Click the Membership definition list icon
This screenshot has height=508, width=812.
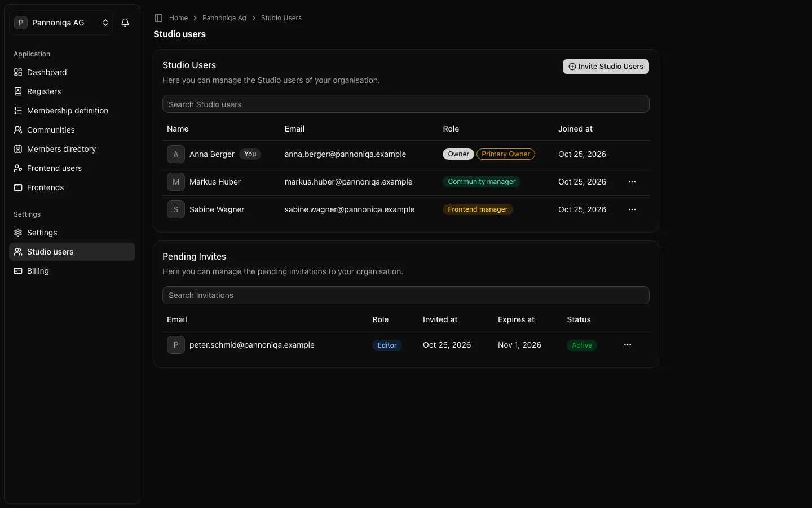(x=18, y=111)
